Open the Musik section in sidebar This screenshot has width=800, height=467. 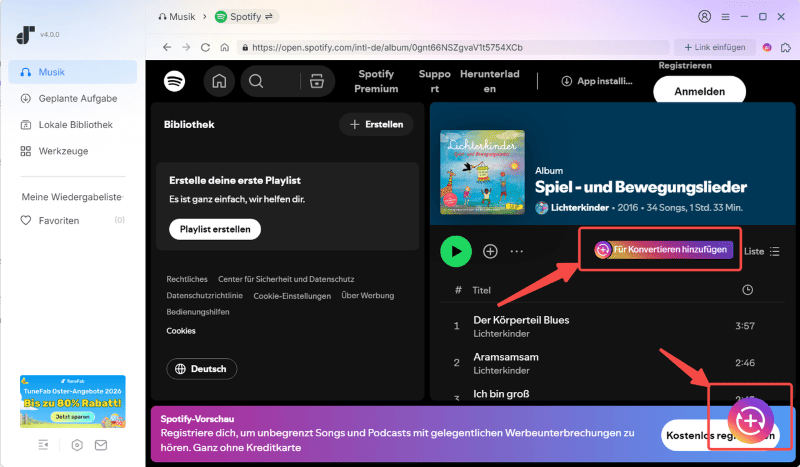[x=72, y=72]
